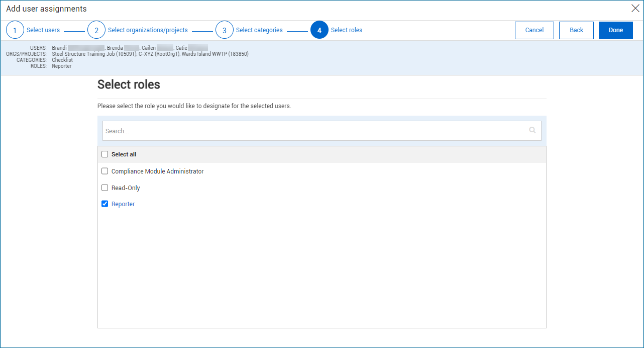Select the Reporter role label text
Screen dimensions: 644x348
click(123, 204)
